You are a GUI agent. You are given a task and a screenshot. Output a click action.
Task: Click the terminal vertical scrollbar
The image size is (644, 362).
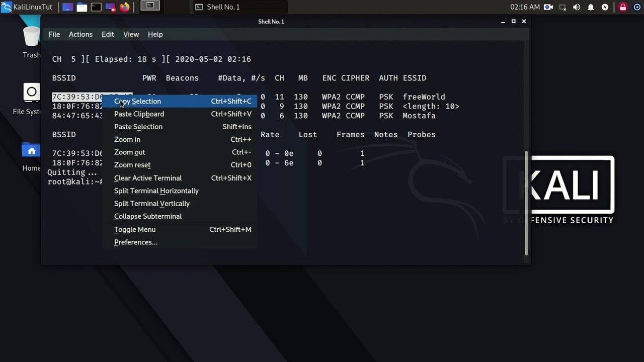point(526,203)
